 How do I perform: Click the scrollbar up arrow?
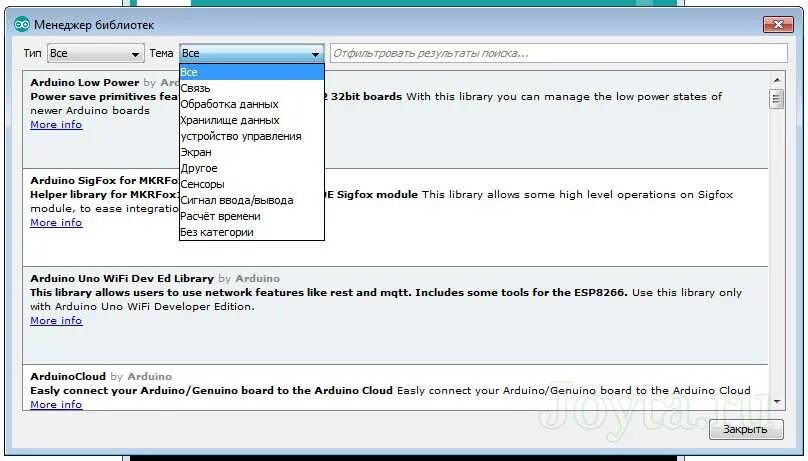tap(777, 80)
